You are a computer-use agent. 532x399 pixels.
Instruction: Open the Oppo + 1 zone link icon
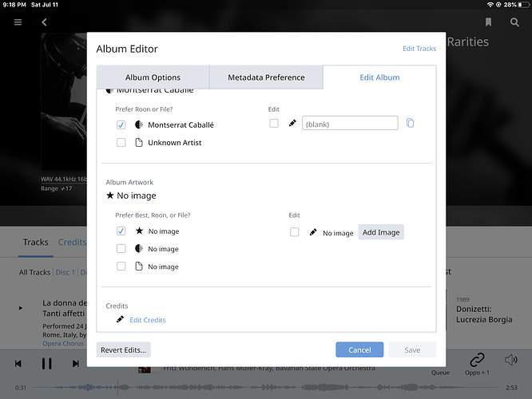click(477, 360)
